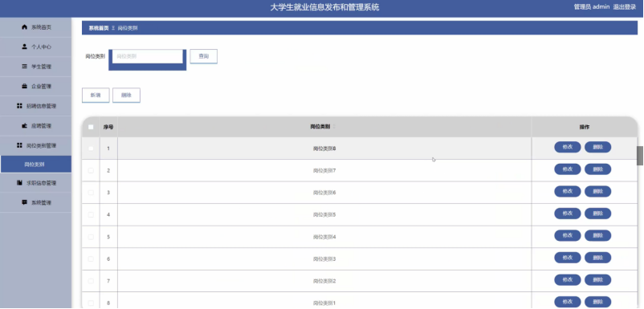Click 修改 for row 岗位类别1
644x309 pixels.
[568, 302]
